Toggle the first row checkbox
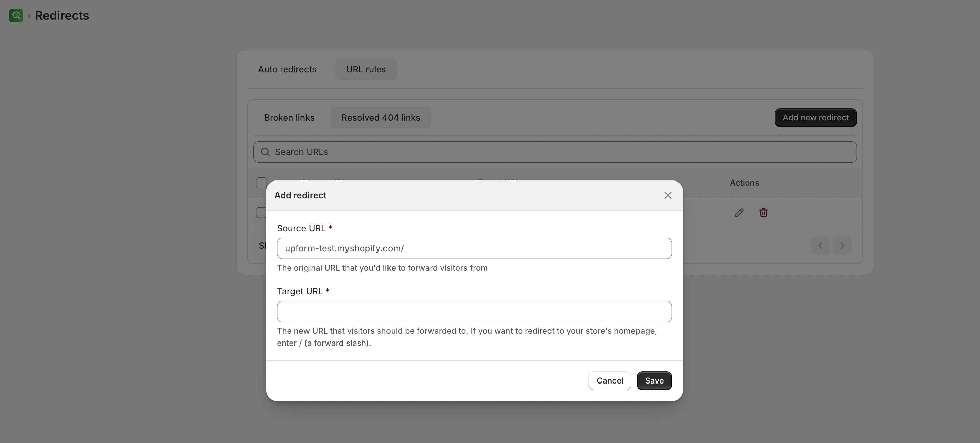Image resolution: width=980 pixels, height=443 pixels. coord(261,213)
